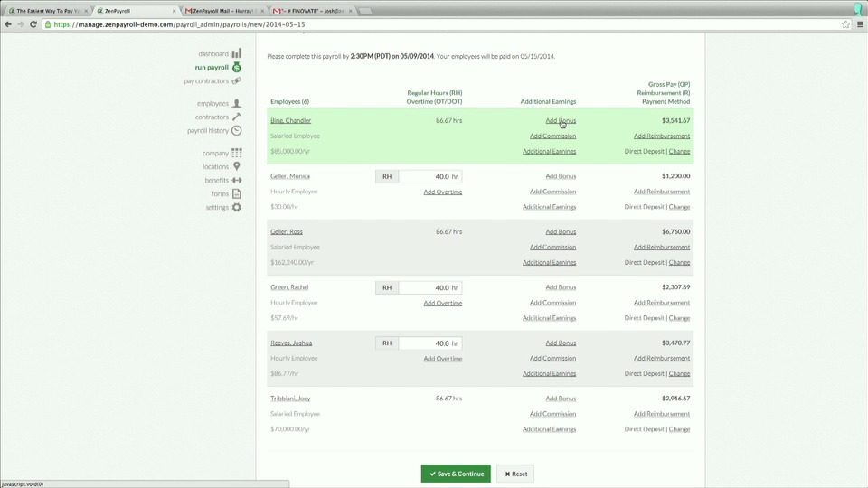Edit regular hours for Green, Rachel
Screen dimensions: 868x488
[x=430, y=287]
